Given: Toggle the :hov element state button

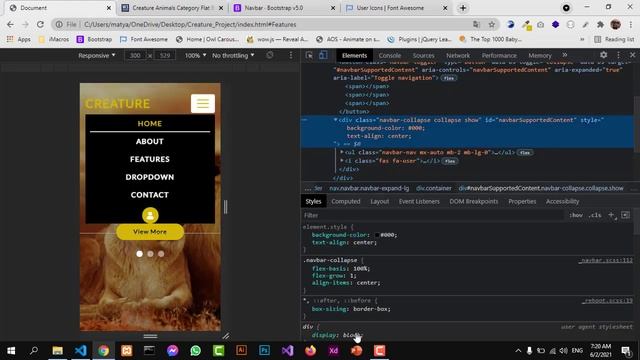Looking at the screenshot, I should (576, 215).
